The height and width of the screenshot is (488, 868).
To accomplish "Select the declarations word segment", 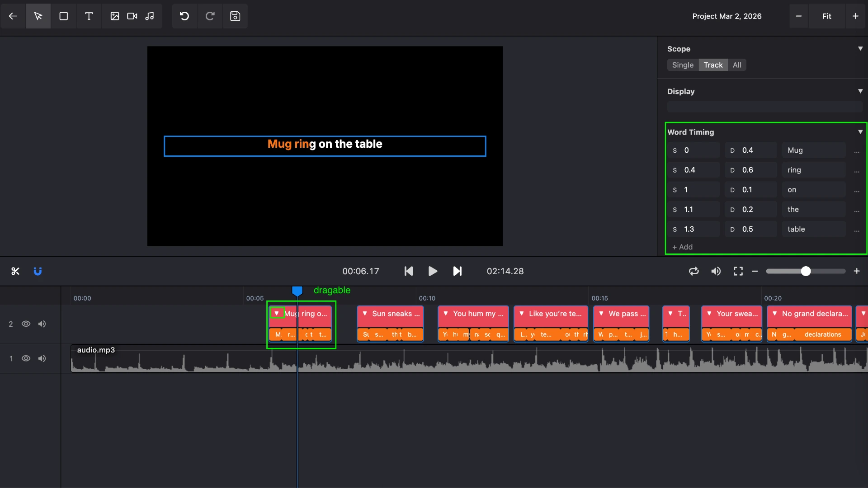I will [x=823, y=335].
